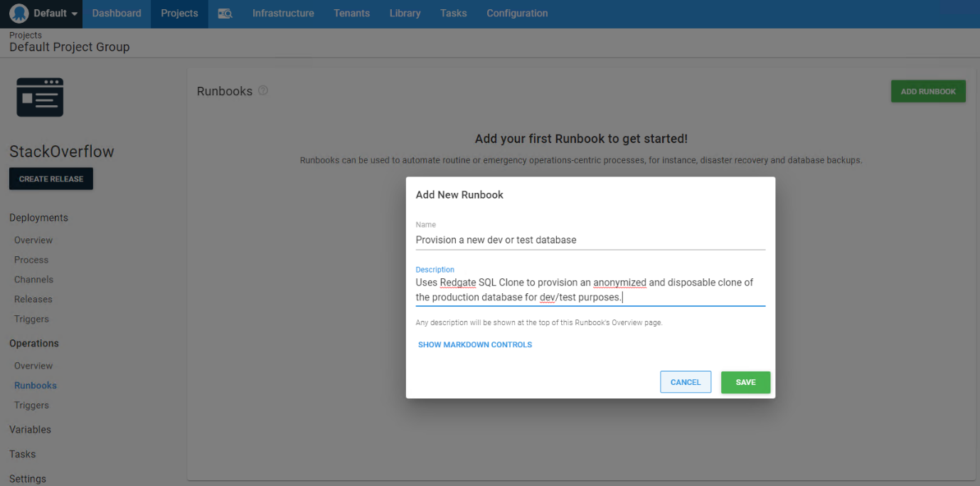Click into the Description text area
Screen dimensions: 980x486
pyautogui.click(x=590, y=290)
